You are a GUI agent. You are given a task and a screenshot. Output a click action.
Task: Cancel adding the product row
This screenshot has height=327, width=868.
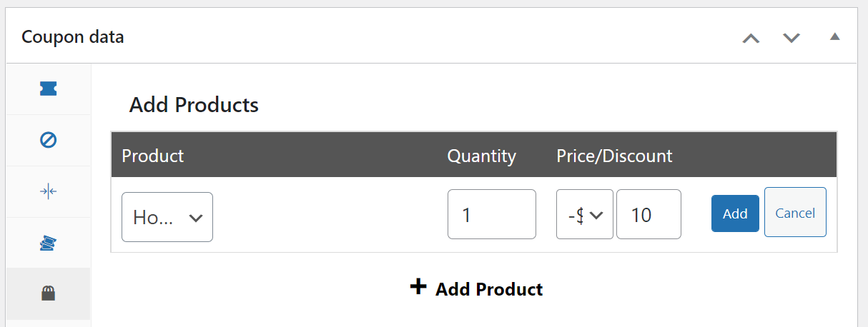tap(795, 212)
